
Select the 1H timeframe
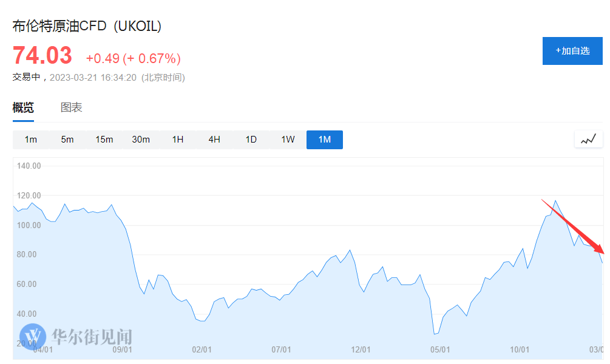178,140
